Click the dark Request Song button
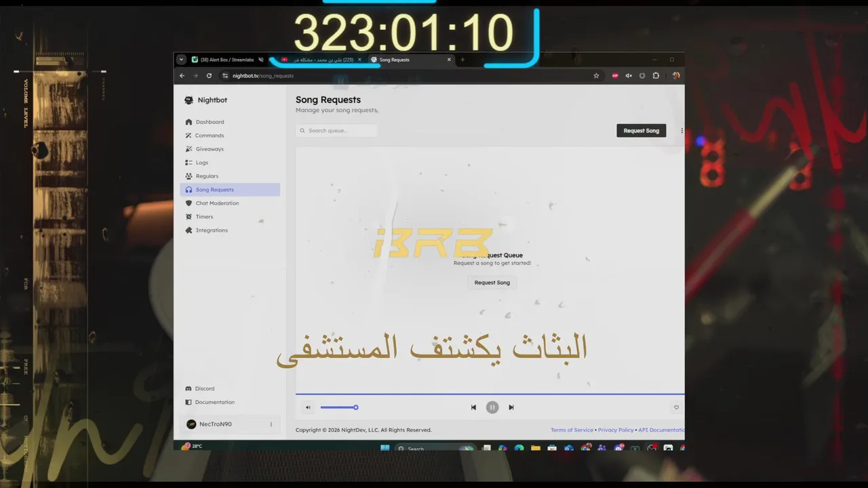The height and width of the screenshot is (488, 868). (x=641, y=131)
